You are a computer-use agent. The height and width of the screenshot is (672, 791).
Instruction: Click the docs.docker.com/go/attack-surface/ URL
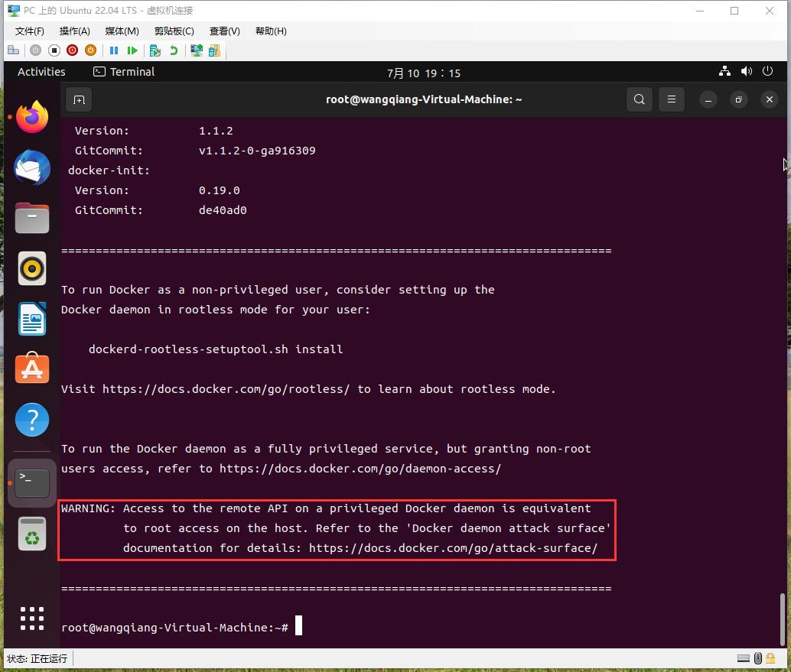[x=453, y=548]
